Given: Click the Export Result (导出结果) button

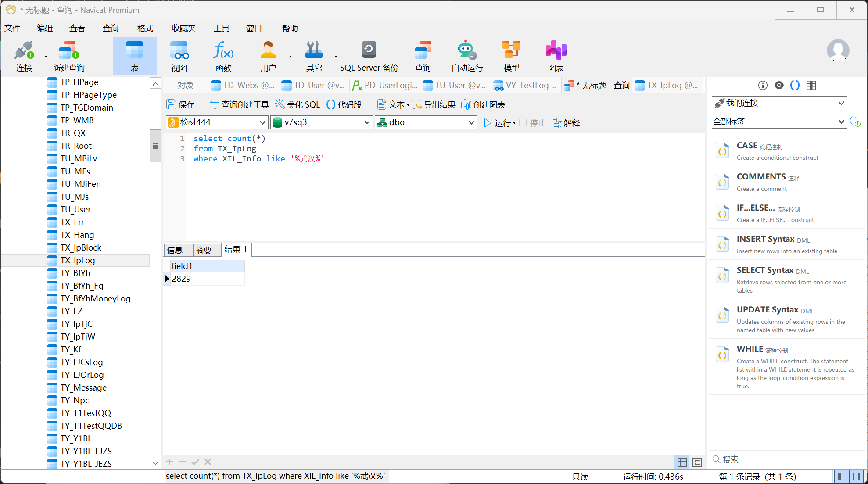Looking at the screenshot, I should click(x=434, y=104).
